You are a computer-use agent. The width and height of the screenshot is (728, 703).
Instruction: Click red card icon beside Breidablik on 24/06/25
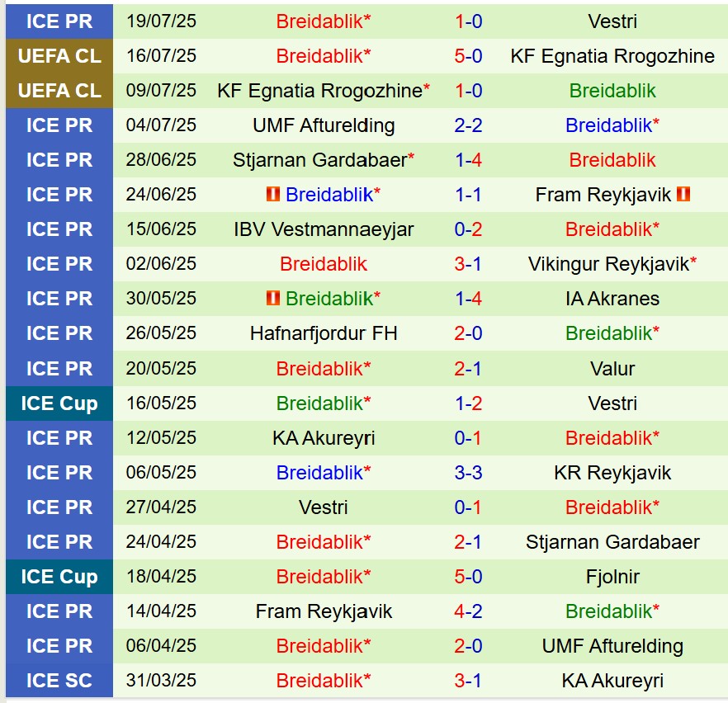click(273, 195)
